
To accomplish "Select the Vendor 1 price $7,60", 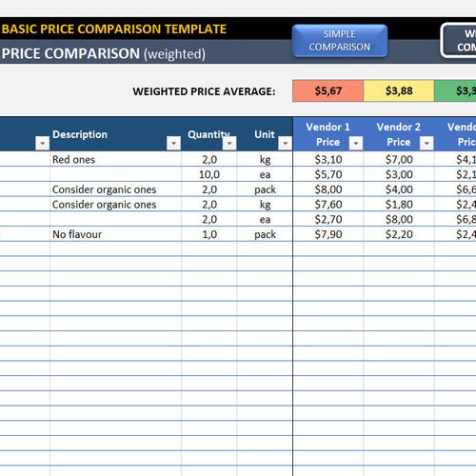I will point(328,205).
